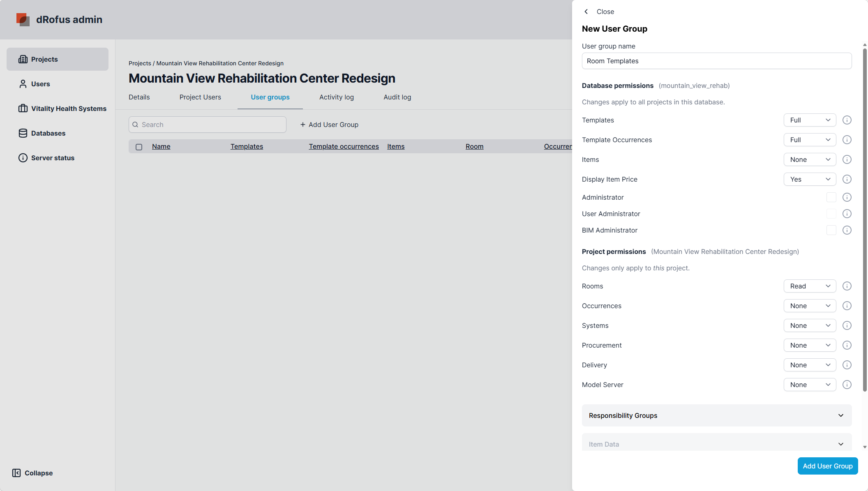
Task: Click the blue Add User Group button
Action: [x=827, y=466]
